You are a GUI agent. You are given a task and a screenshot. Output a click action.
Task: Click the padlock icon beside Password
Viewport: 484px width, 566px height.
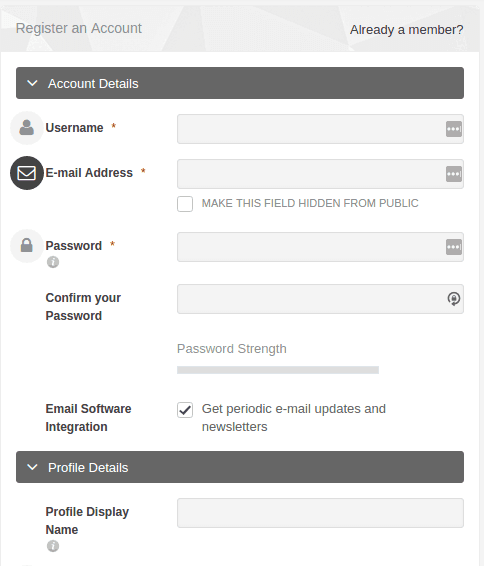click(27, 246)
